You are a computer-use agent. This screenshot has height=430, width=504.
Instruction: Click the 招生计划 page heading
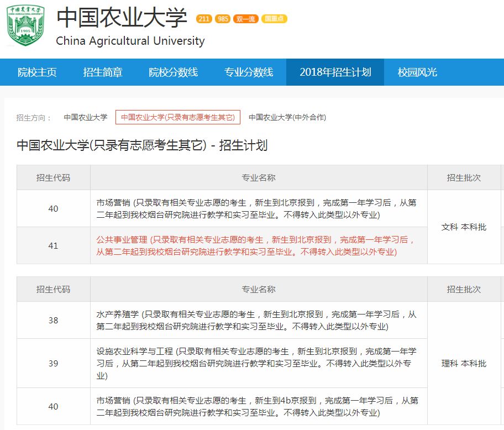[x=141, y=145]
